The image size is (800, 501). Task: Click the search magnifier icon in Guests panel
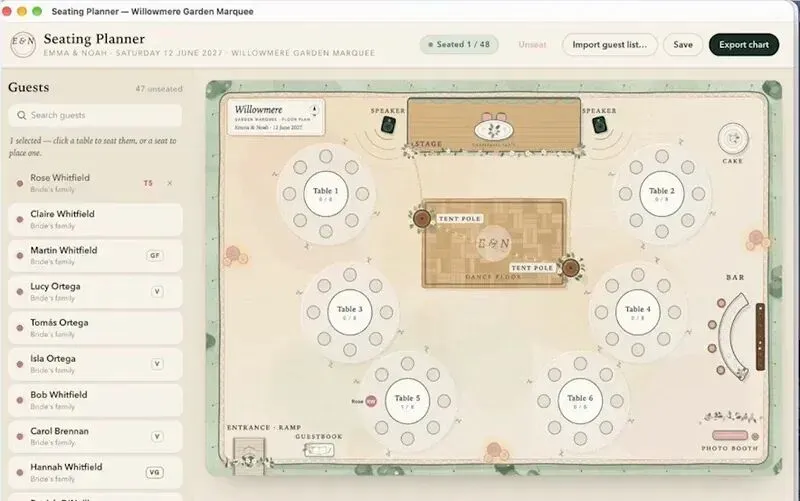[21, 115]
